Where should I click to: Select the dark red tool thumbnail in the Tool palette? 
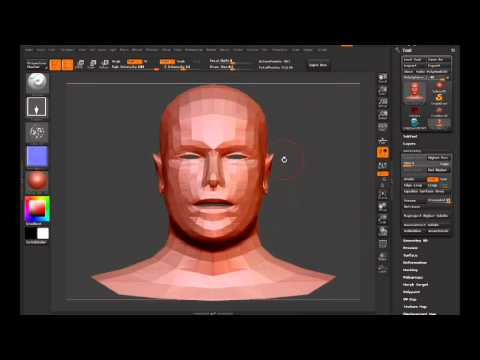[414, 111]
